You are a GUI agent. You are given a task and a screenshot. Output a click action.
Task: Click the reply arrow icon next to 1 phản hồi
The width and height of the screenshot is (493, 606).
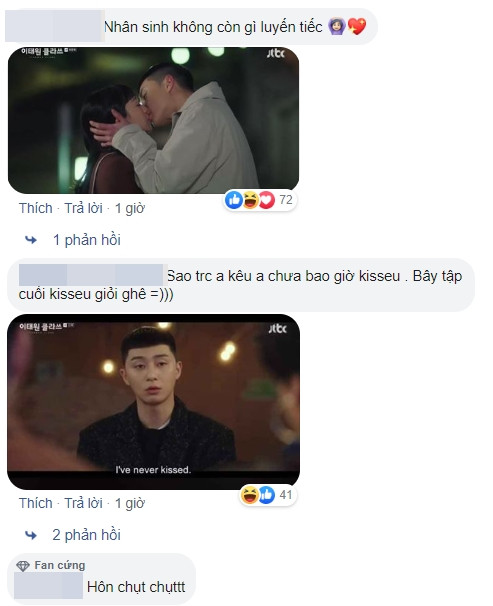[31, 240]
